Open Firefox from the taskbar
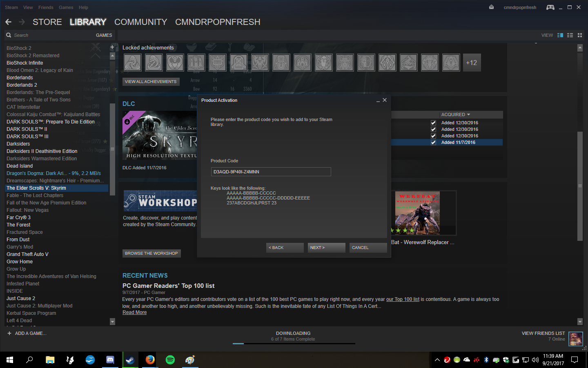The image size is (588, 368). 150,360
